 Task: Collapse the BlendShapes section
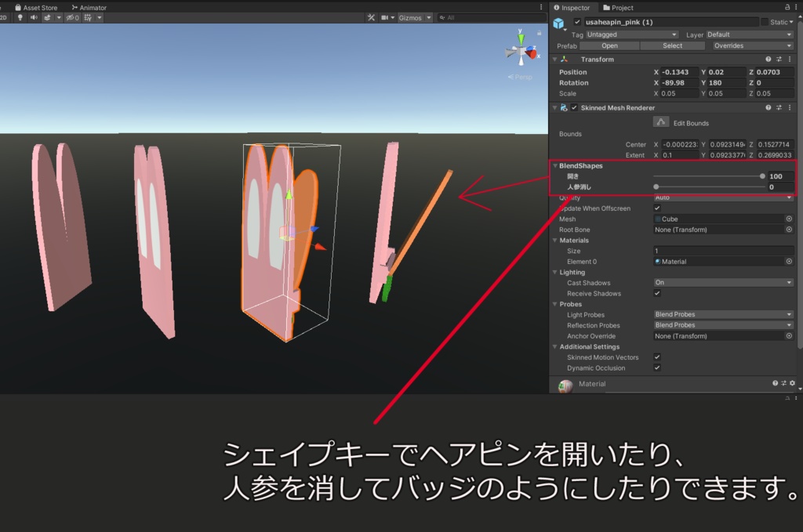(555, 166)
